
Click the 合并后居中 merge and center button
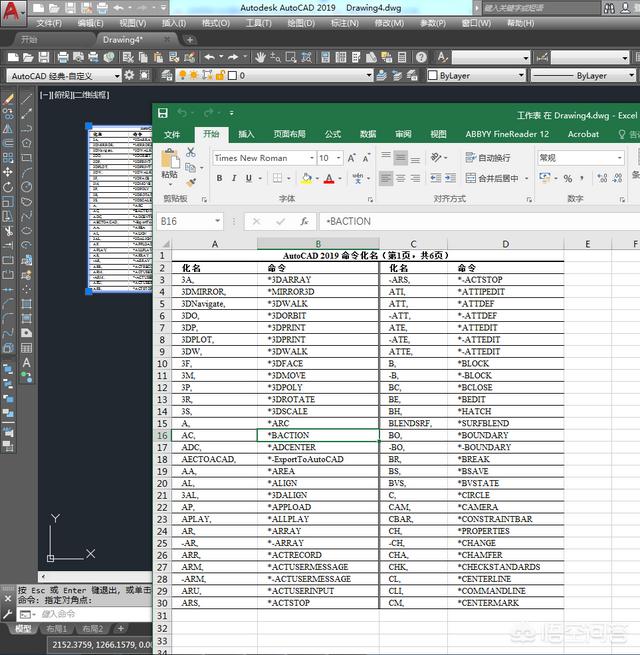[x=492, y=178]
